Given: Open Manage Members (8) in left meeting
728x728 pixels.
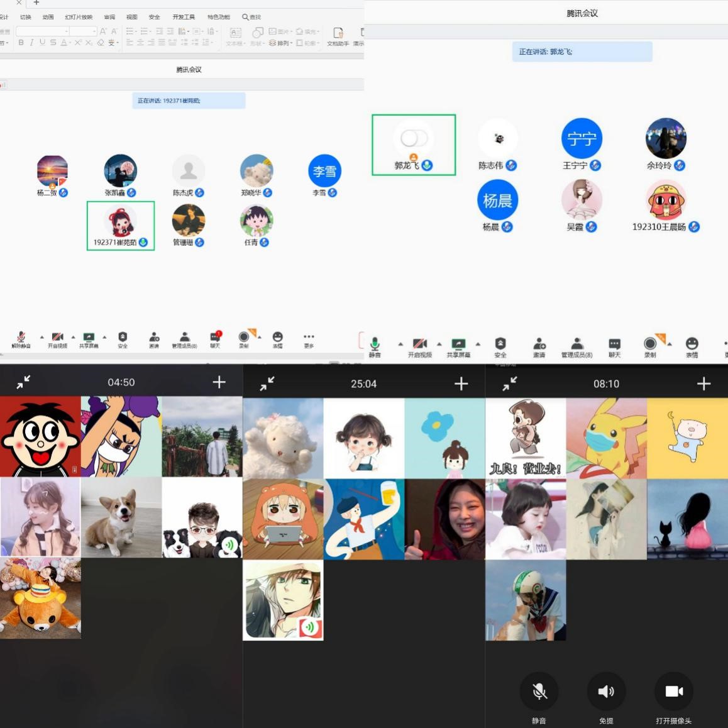Looking at the screenshot, I should pyautogui.click(x=184, y=338).
